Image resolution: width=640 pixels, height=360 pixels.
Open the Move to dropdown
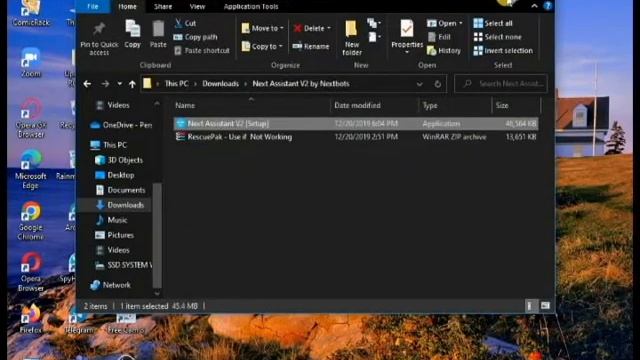(x=262, y=28)
